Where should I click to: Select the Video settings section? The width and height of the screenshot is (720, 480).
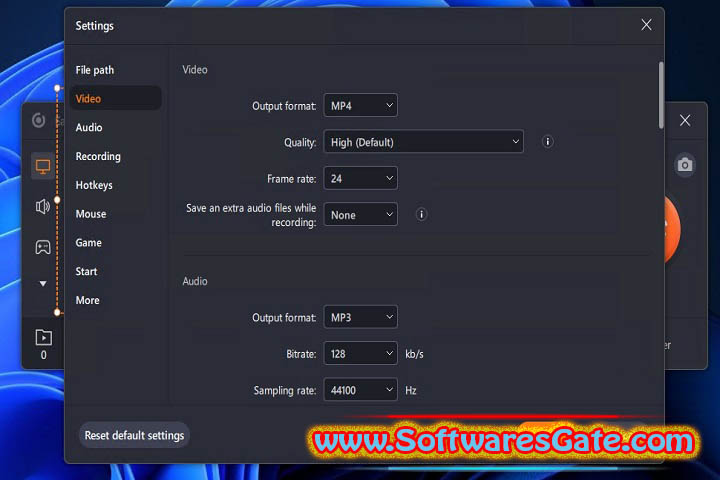point(115,98)
